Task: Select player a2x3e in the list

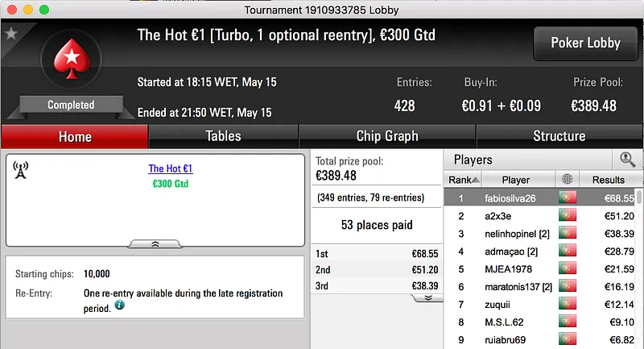Action: (x=498, y=216)
